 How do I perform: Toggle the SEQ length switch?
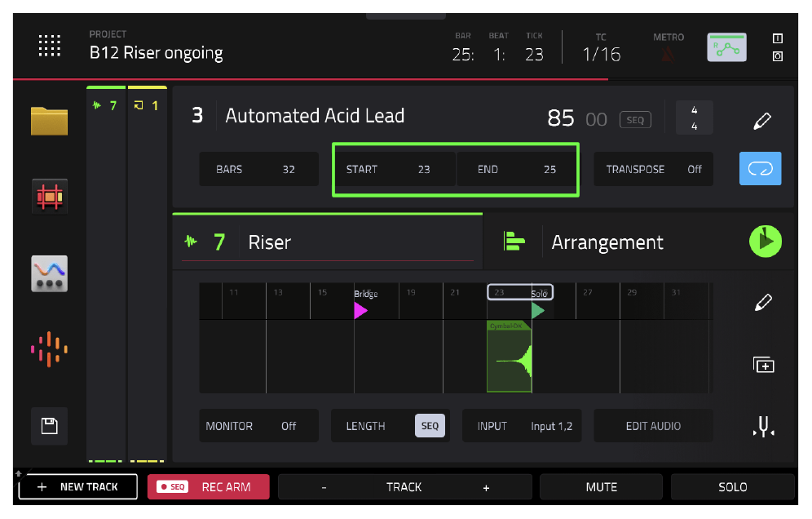point(430,426)
